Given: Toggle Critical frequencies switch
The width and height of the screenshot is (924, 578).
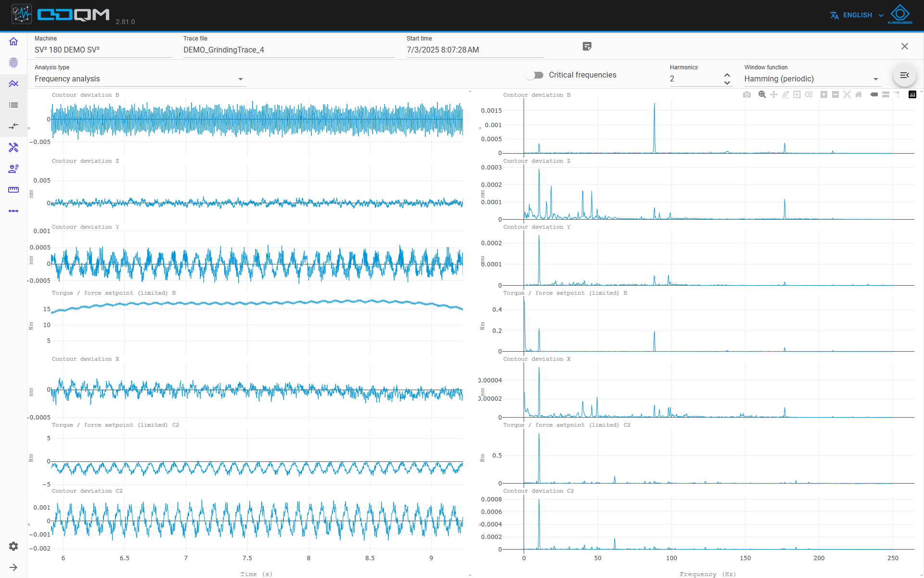Looking at the screenshot, I should pyautogui.click(x=535, y=75).
